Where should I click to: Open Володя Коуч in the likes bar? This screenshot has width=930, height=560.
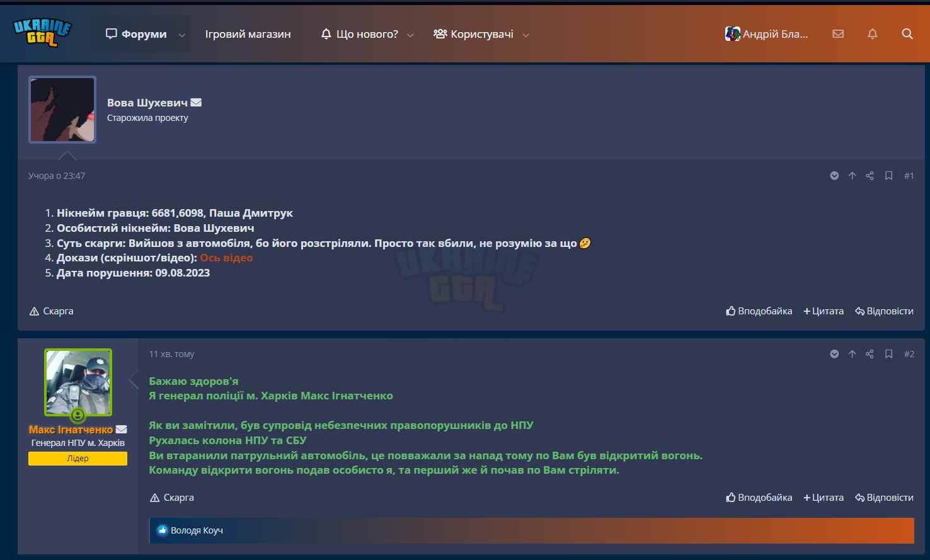pos(197,530)
